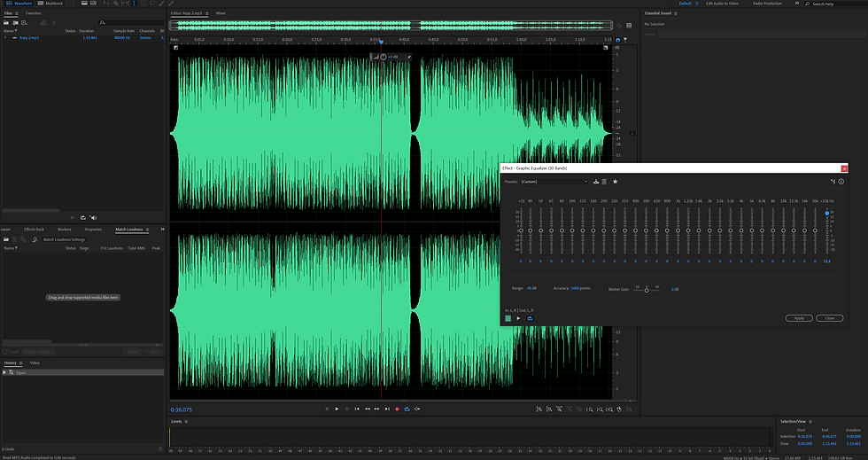
Task: Switch to the Favorites tab
Action: click(34, 13)
